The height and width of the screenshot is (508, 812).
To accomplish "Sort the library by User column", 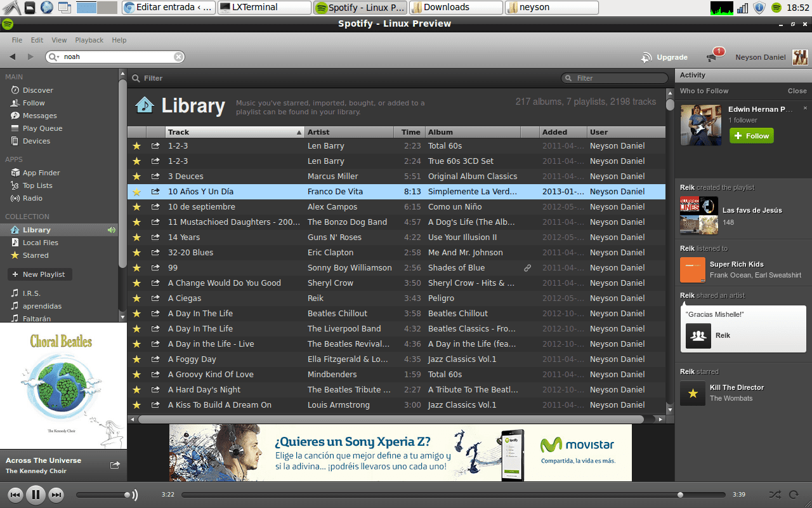I will [x=626, y=132].
